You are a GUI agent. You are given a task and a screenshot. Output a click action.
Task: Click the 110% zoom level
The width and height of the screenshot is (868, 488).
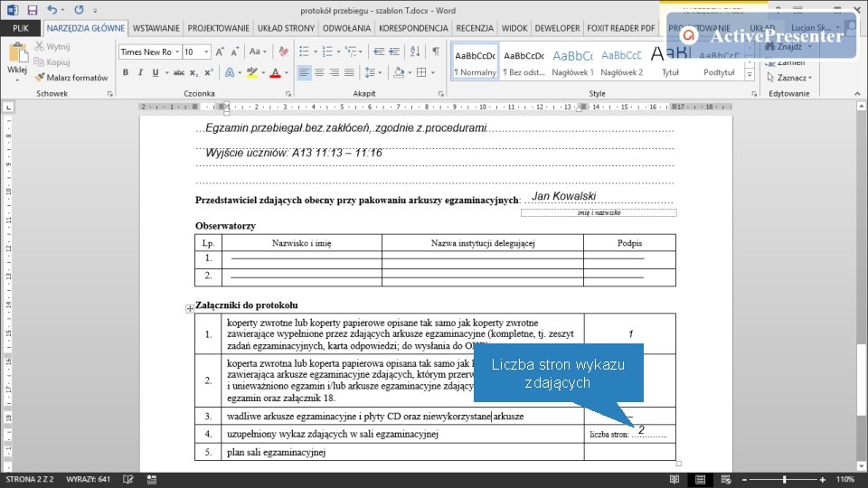[x=844, y=480]
